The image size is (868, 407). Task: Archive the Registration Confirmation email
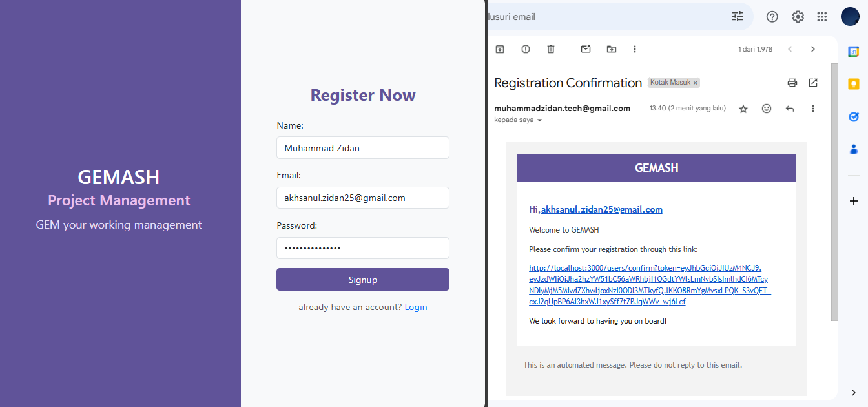tap(499, 49)
